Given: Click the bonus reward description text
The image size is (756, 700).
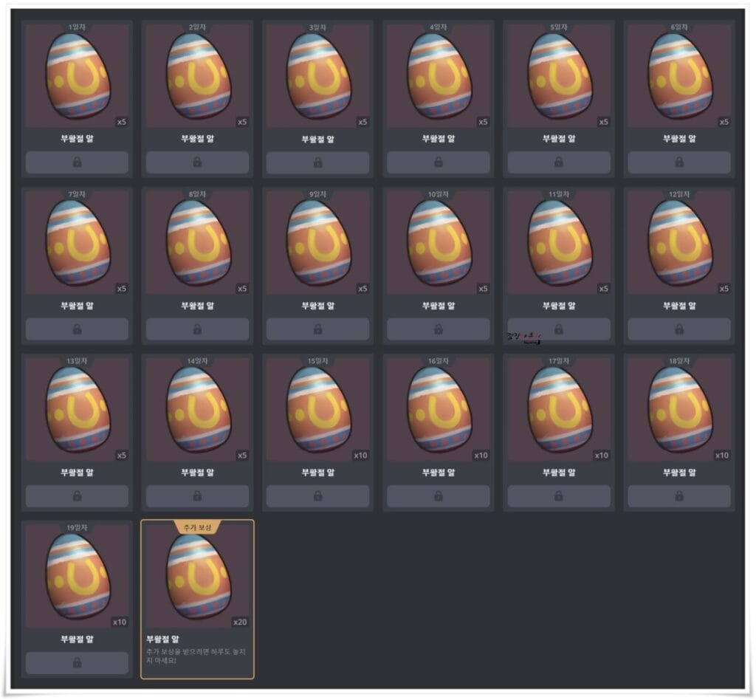Looking at the screenshot, I should pos(196,656).
